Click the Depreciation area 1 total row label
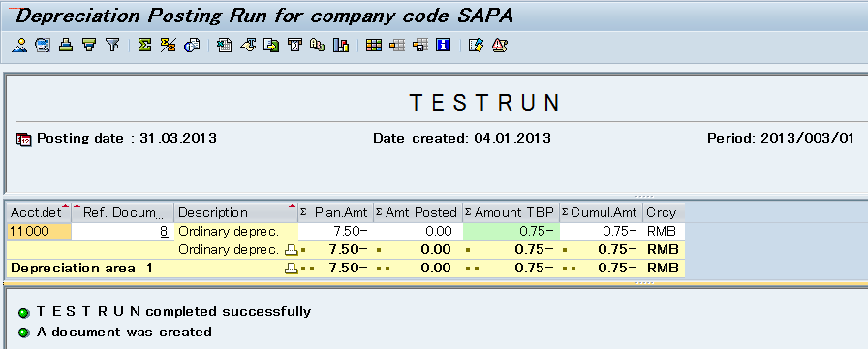 (x=82, y=269)
